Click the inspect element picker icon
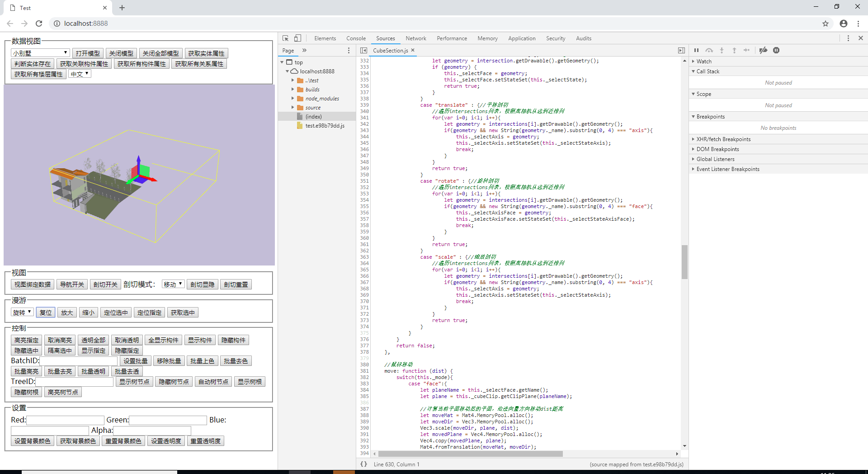Screen dimensions: 868x474 click(285, 38)
